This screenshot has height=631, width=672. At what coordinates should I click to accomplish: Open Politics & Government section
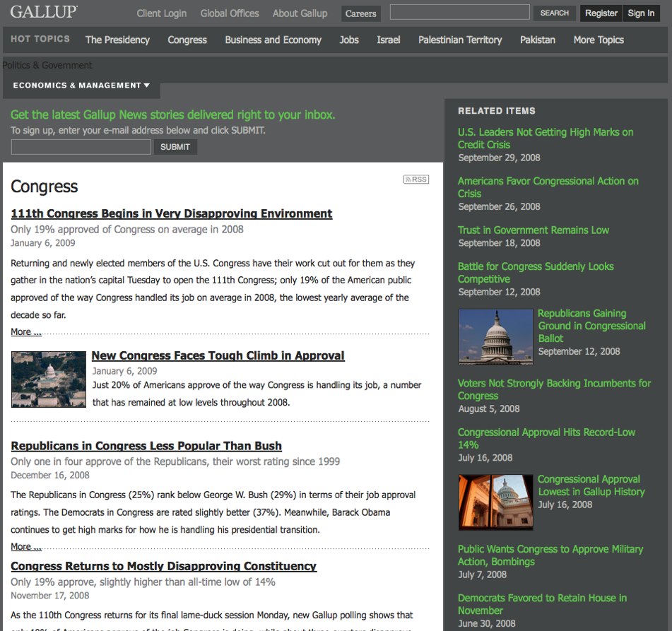click(x=47, y=65)
